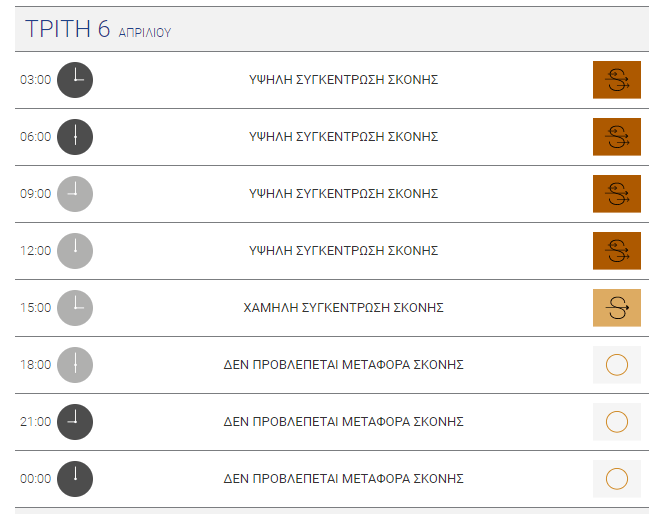Select the dark clock icon for 00:00
Viewport: 669px width, 514px height.
75,479
